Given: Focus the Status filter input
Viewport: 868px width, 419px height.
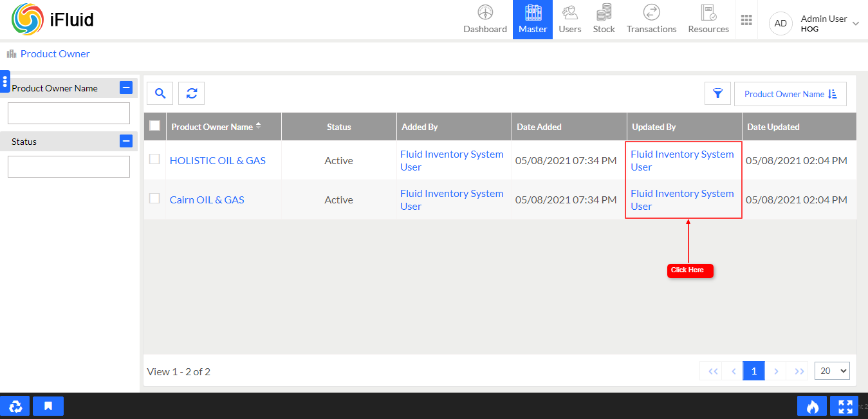Looking at the screenshot, I should click(69, 167).
